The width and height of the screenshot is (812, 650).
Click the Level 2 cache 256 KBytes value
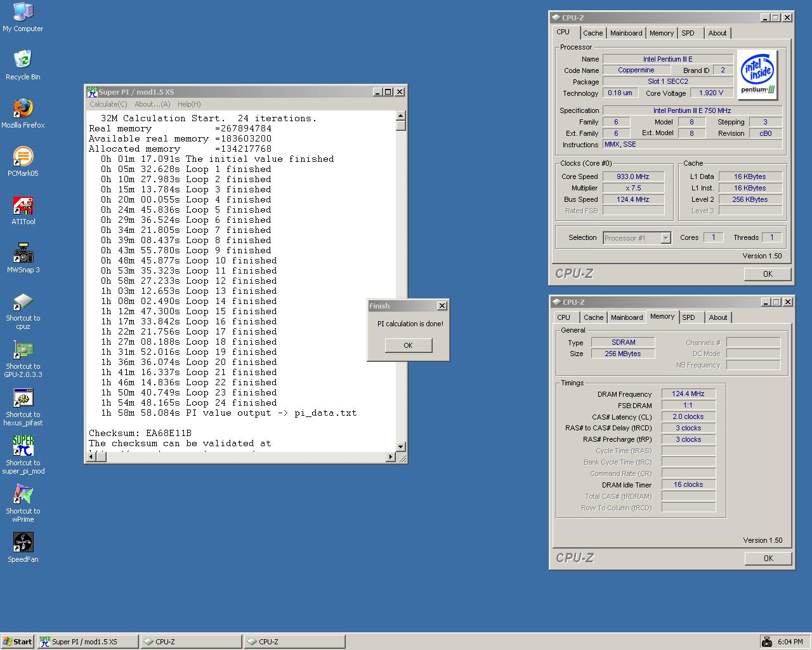point(750,199)
